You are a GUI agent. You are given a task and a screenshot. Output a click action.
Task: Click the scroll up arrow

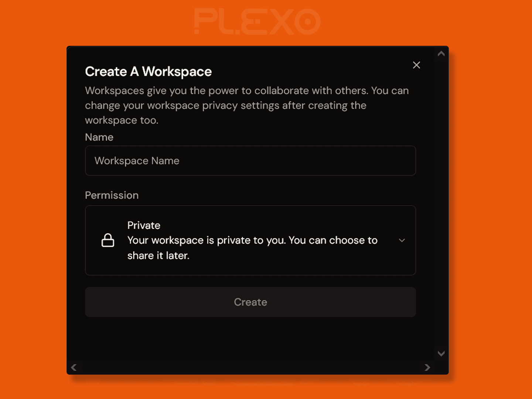point(441,54)
